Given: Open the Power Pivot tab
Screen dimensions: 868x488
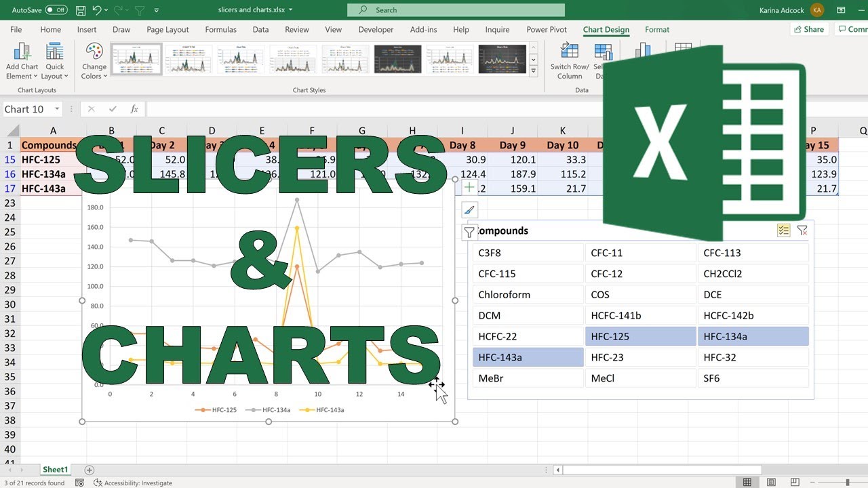Looking at the screenshot, I should click(547, 30).
